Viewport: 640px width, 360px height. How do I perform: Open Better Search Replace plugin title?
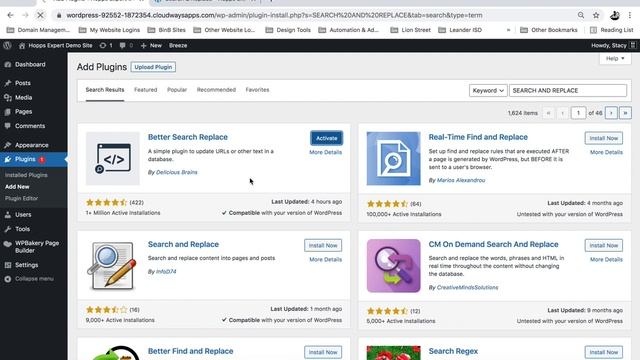click(x=188, y=137)
